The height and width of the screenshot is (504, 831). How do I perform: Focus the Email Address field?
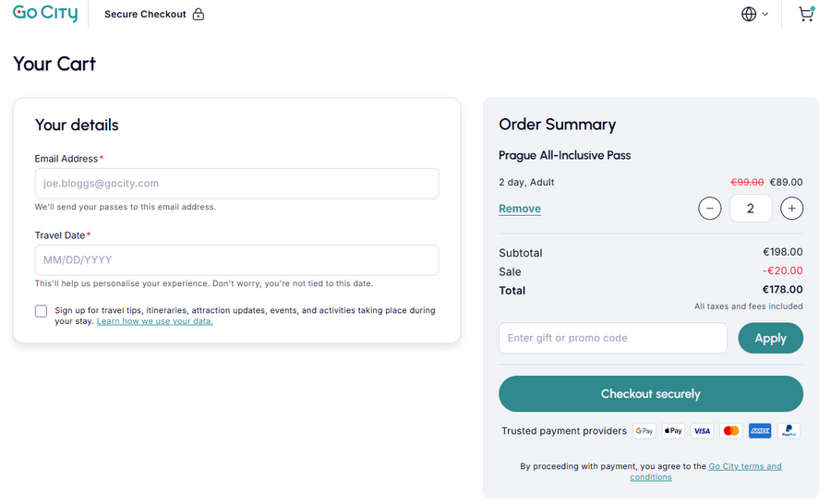pyautogui.click(x=236, y=184)
